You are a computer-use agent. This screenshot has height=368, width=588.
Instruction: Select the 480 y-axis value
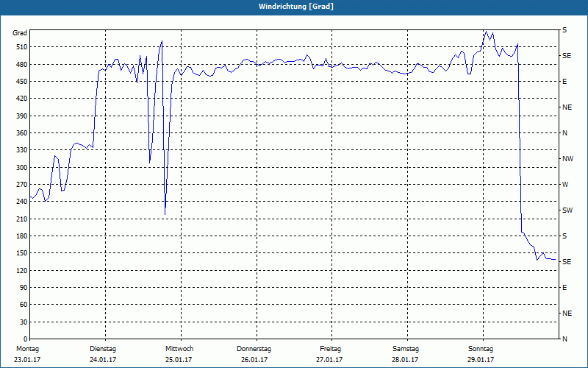tap(22, 65)
